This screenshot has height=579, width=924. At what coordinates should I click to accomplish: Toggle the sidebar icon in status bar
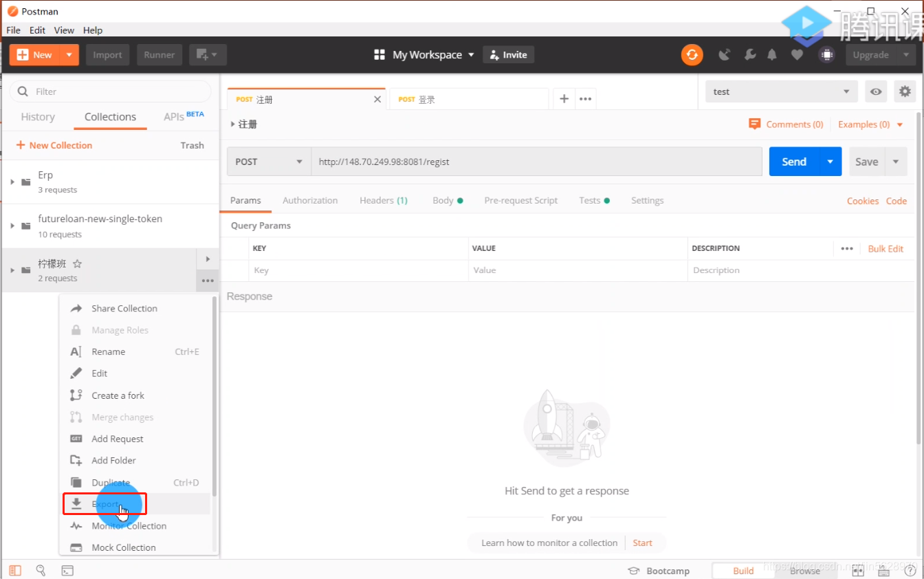click(15, 570)
